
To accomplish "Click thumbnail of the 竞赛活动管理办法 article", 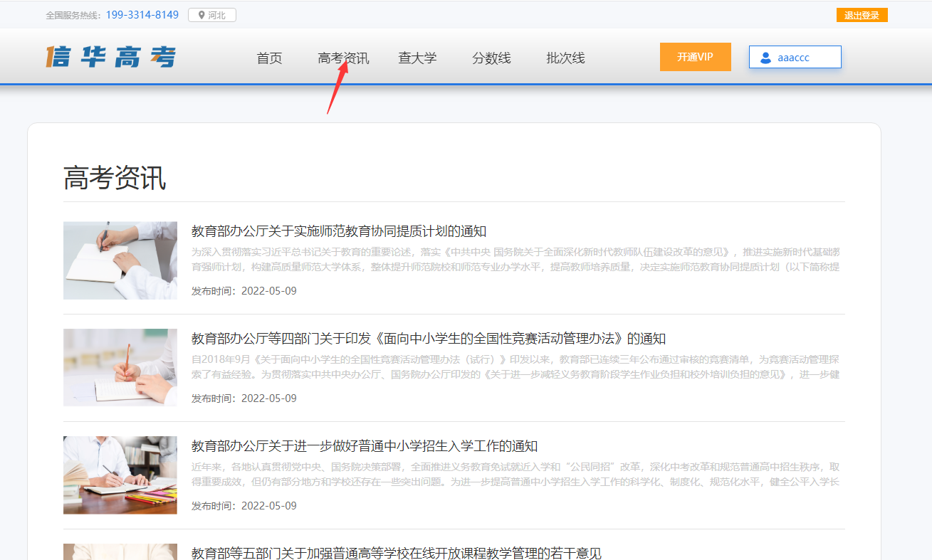I will pos(120,368).
